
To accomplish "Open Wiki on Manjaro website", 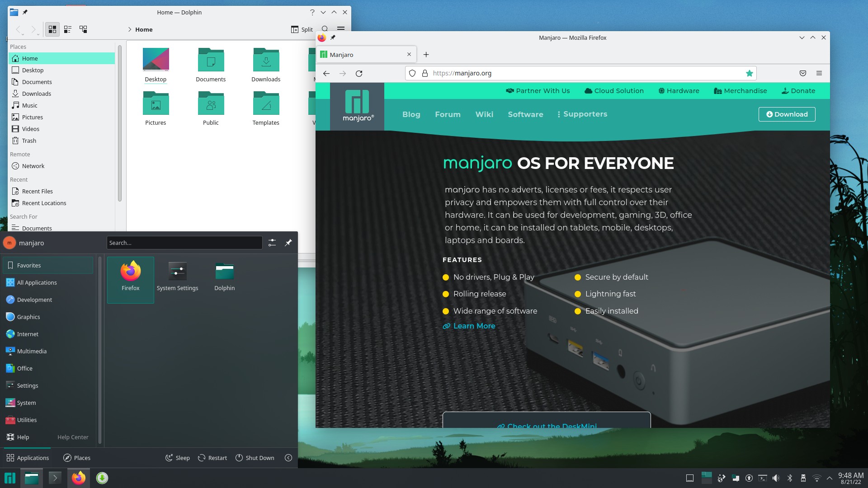I will [x=484, y=114].
